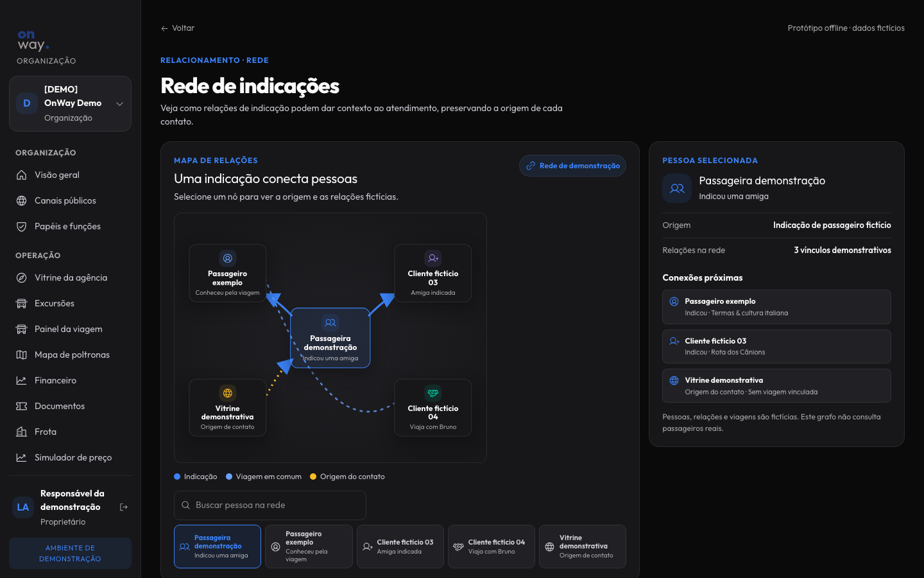Image resolution: width=924 pixels, height=578 pixels.
Task: Open Simulador de preço in the sidebar
Action: pyautogui.click(x=70, y=457)
